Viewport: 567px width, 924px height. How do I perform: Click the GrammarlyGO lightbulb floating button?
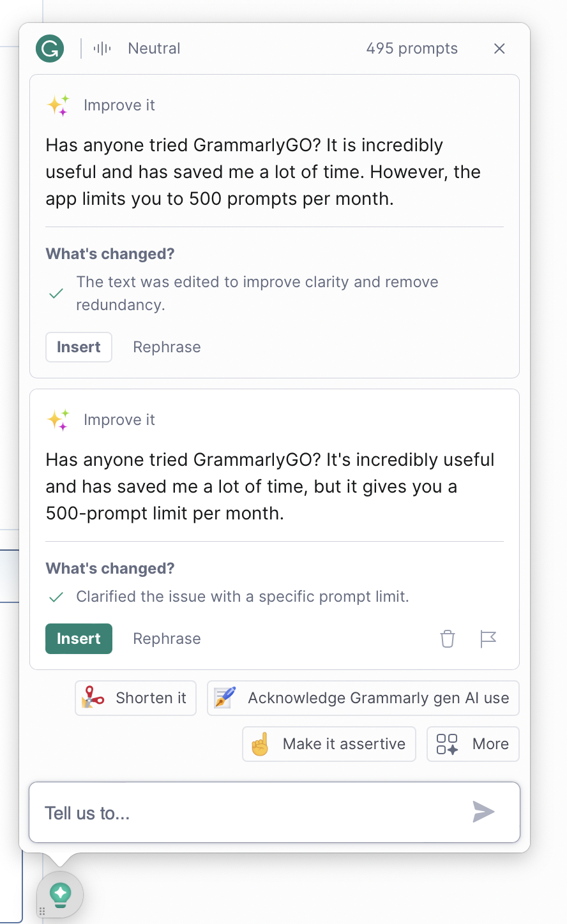(x=60, y=894)
